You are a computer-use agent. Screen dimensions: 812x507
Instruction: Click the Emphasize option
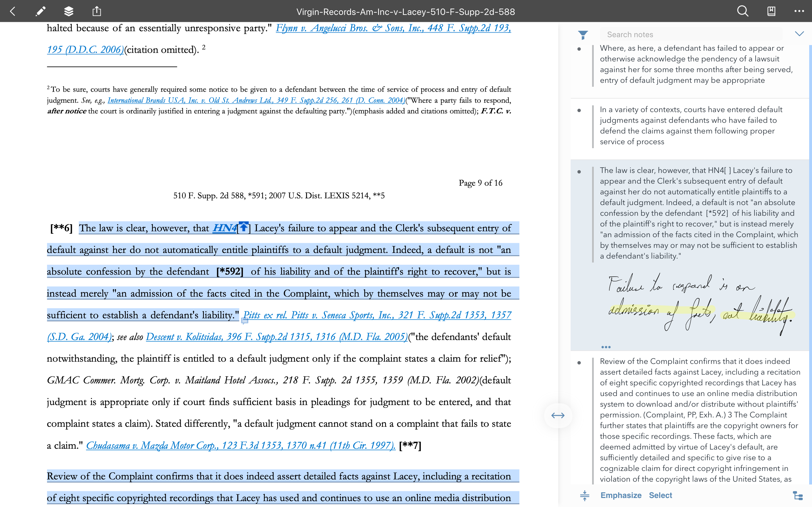tap(621, 495)
